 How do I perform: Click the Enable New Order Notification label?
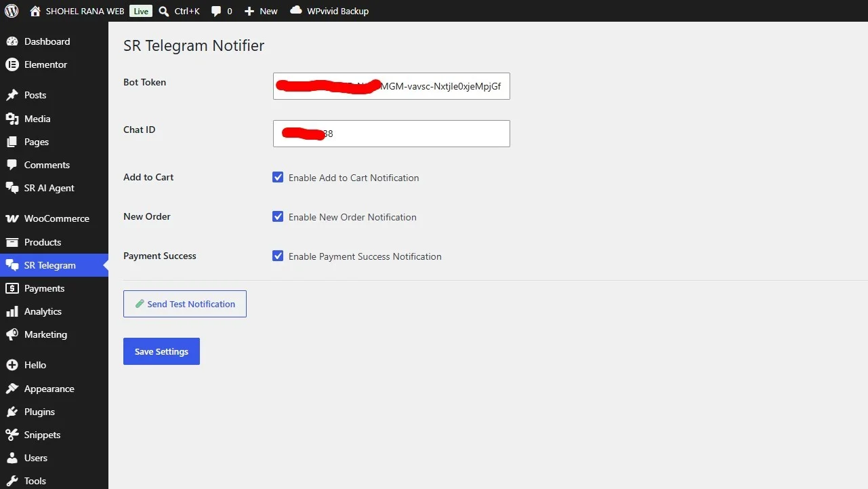click(352, 217)
